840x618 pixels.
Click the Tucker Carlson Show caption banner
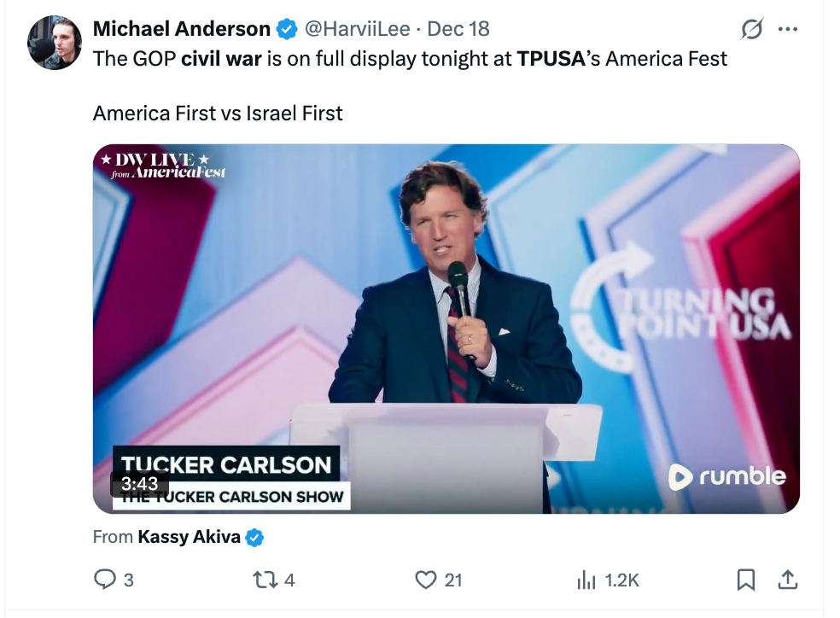point(230,497)
